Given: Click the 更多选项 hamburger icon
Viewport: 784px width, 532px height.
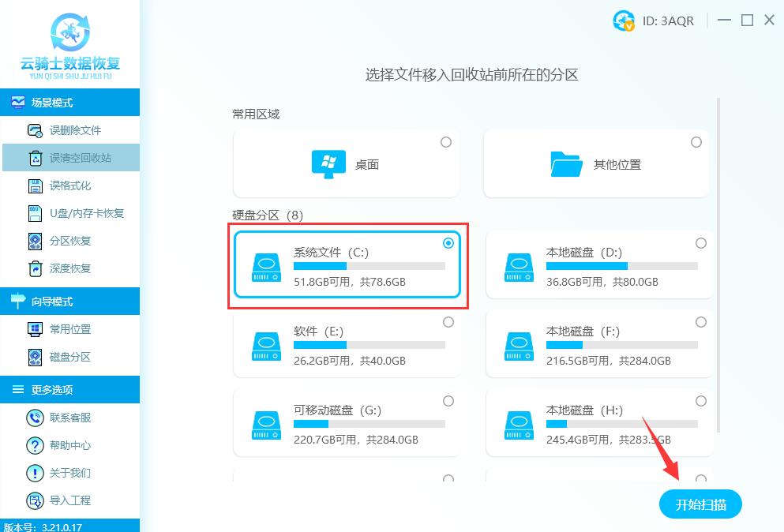Looking at the screenshot, I should pyautogui.click(x=18, y=389).
